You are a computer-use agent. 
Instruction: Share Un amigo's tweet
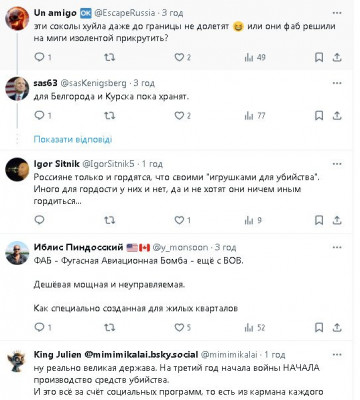click(x=337, y=57)
